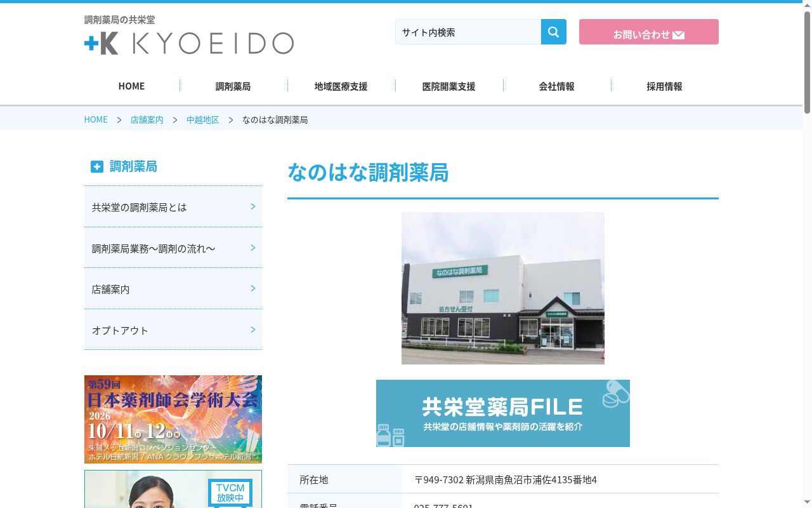Click the address 〒949-7302 新潟県南魚沼市浦佐4135番地4

pyautogui.click(x=506, y=479)
